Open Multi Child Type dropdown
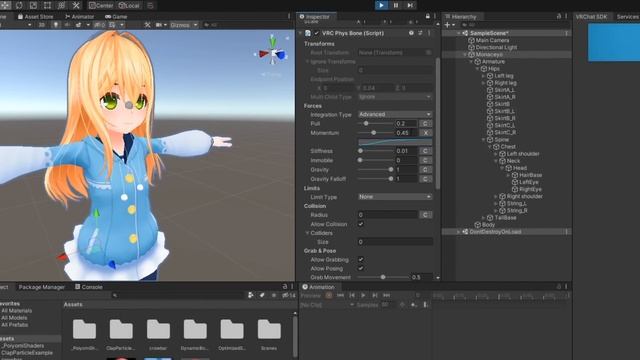Image resolution: width=640 pixels, height=360 pixels. coord(395,97)
